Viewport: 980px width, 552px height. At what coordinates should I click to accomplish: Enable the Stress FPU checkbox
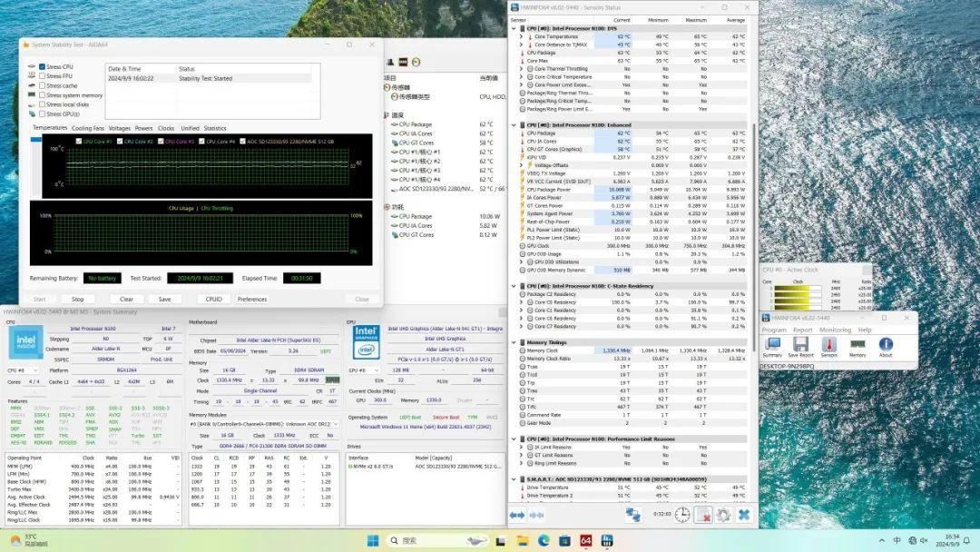pos(43,76)
